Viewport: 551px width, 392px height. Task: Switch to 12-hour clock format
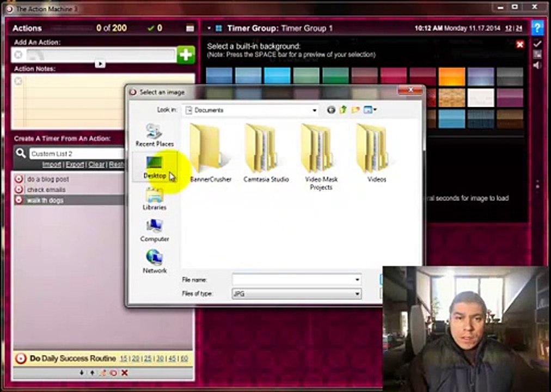click(x=508, y=28)
